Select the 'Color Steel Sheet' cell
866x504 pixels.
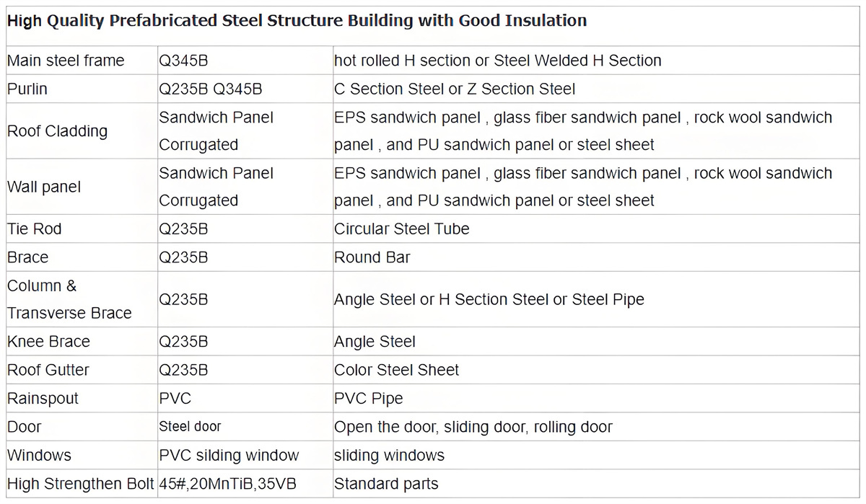click(x=597, y=369)
